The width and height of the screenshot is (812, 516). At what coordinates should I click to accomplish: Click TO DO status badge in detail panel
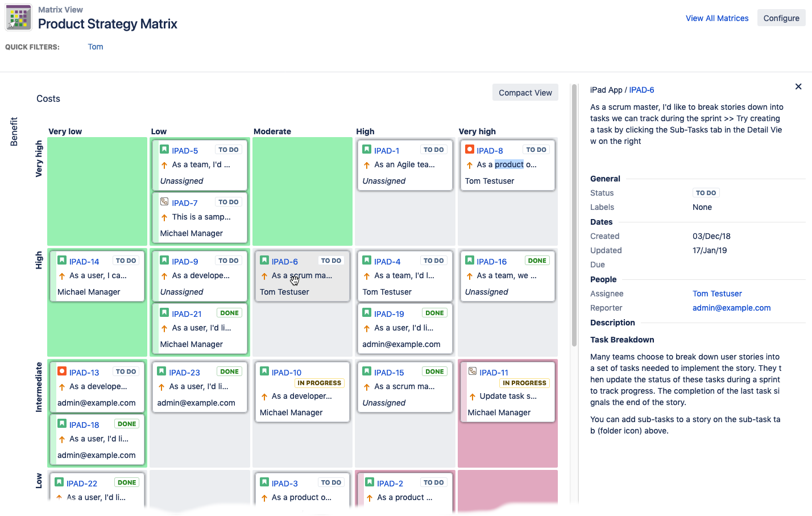tap(706, 193)
